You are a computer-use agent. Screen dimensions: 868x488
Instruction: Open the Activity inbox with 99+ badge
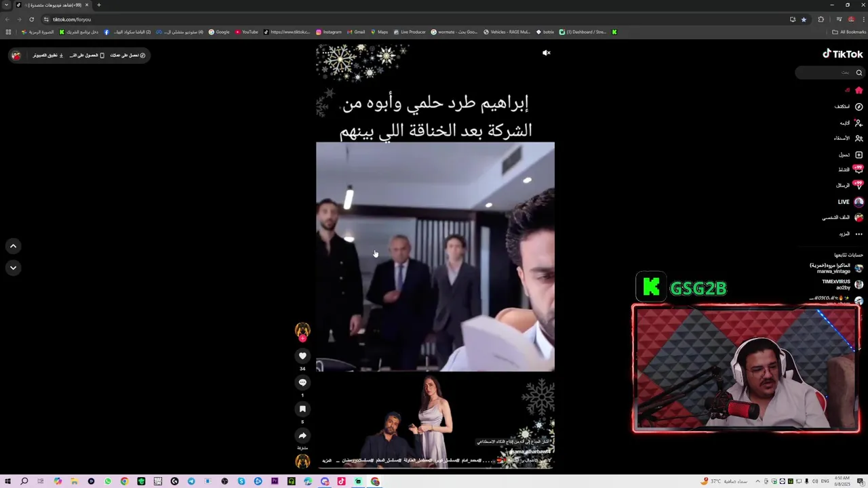click(x=850, y=169)
